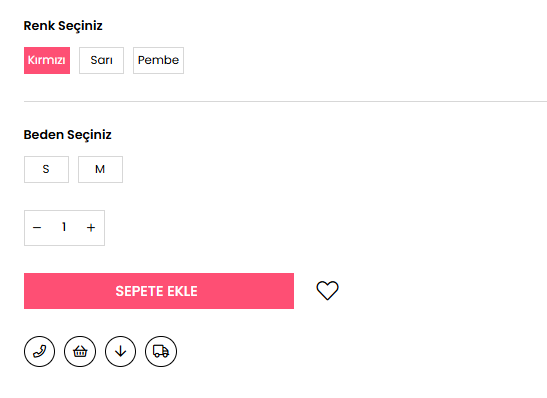Screen dimensions: 547x398
Task: Increase quantity with the plus sign
Action: click(x=91, y=228)
